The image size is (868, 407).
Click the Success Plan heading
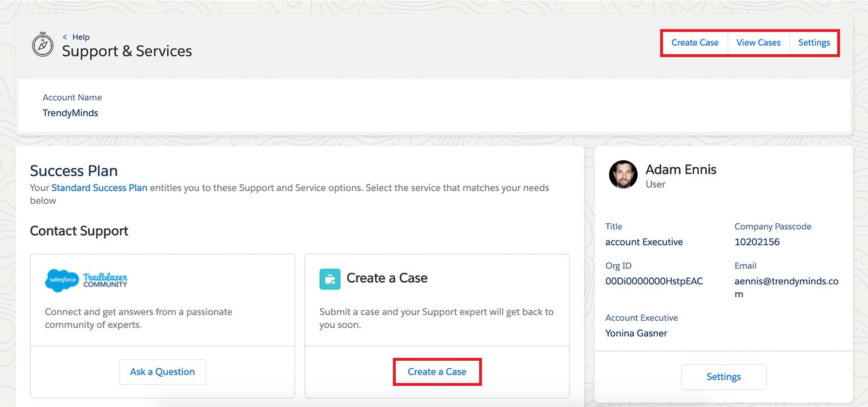[74, 171]
